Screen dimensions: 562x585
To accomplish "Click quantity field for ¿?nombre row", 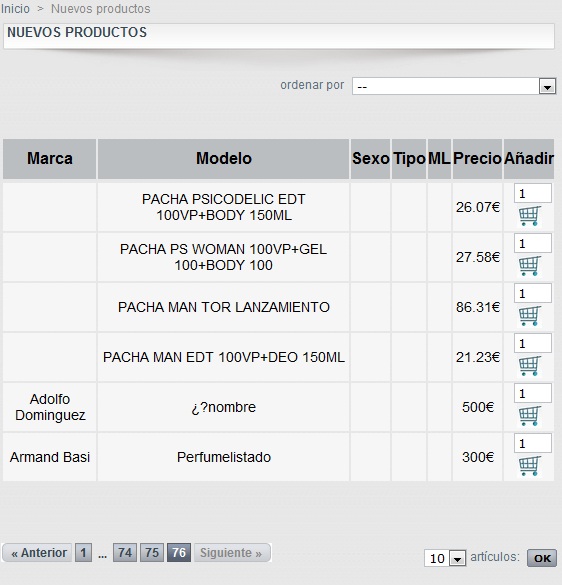I will (x=533, y=393).
